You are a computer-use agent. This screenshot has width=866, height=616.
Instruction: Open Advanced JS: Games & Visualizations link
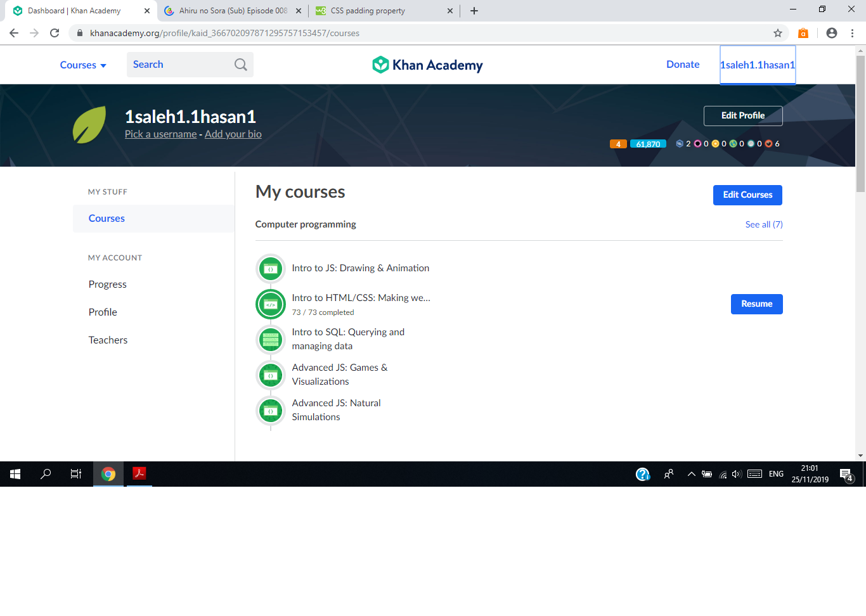[x=340, y=375]
